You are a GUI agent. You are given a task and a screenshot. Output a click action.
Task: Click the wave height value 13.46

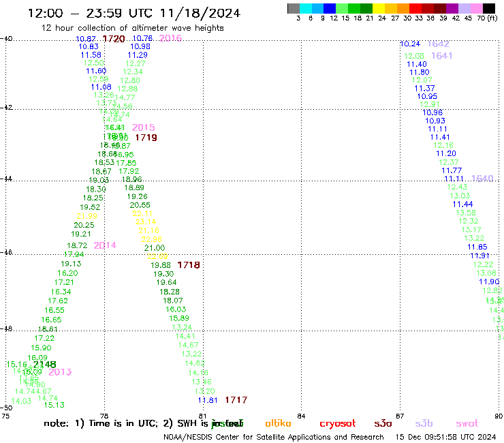(x=202, y=382)
